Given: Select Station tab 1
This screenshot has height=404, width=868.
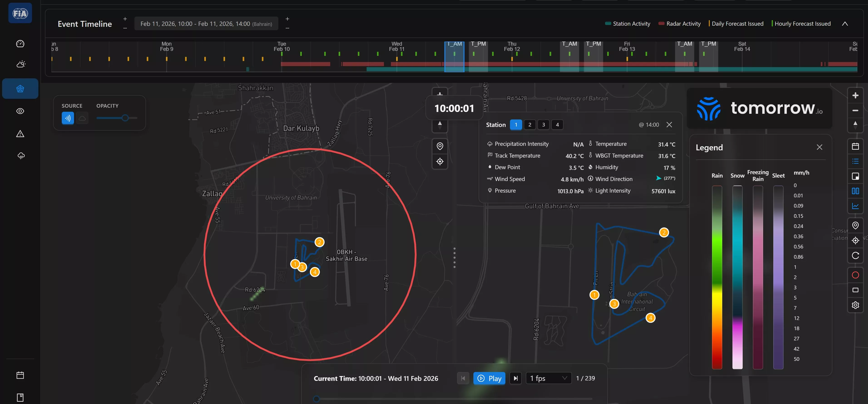Looking at the screenshot, I should coord(516,125).
